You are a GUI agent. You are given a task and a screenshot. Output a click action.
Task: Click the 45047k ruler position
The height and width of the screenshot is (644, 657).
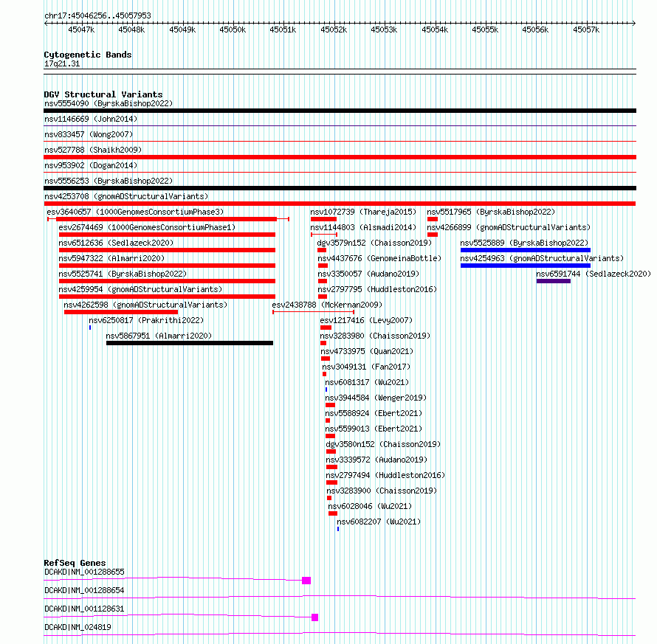coord(81,30)
